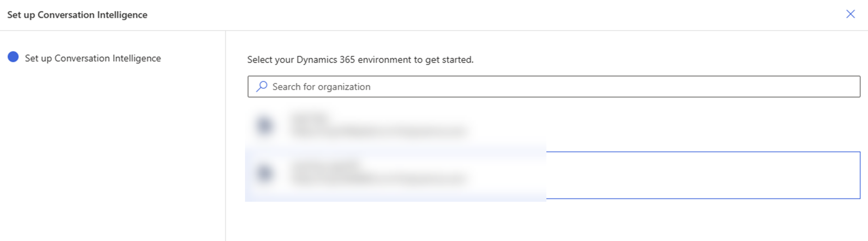Click the second environment's blurred name
The width and height of the screenshot is (868, 241).
pos(326,165)
